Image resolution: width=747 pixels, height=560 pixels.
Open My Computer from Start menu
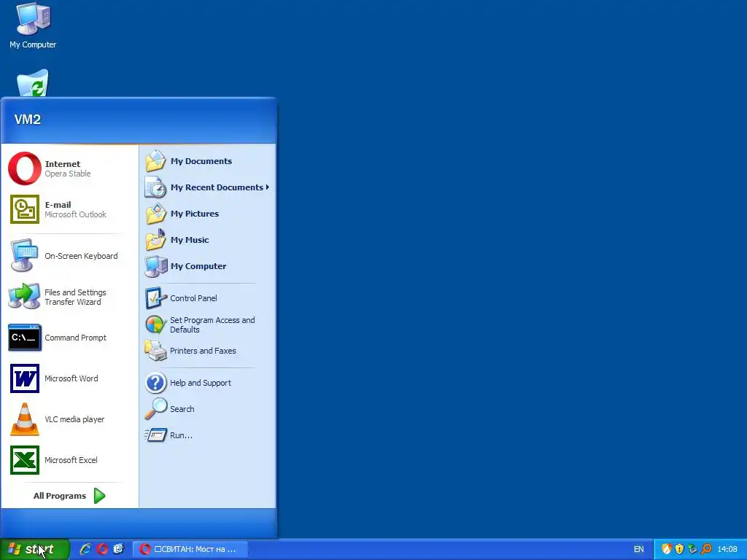pos(208,265)
